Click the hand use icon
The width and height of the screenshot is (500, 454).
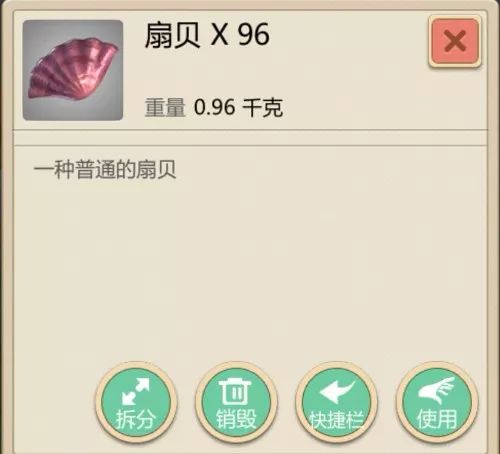(x=437, y=391)
